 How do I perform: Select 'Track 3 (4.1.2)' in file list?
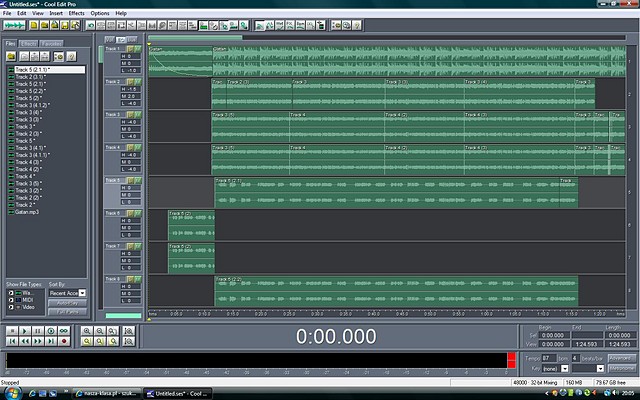(x=33, y=105)
